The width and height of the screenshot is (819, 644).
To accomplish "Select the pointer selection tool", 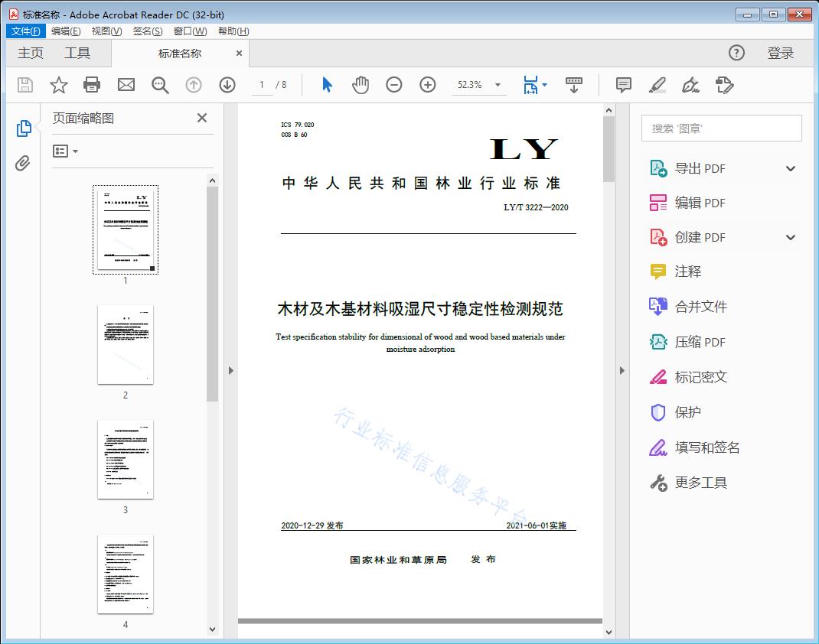I will tap(325, 85).
